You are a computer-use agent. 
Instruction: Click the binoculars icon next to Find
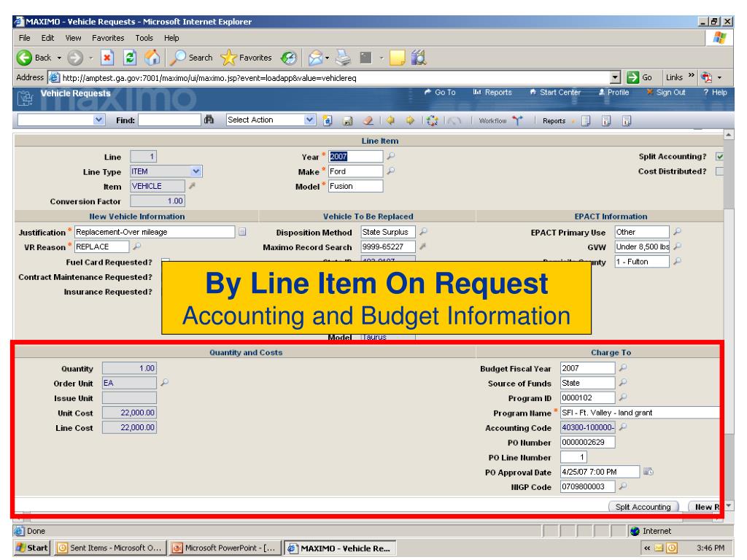click(209, 120)
